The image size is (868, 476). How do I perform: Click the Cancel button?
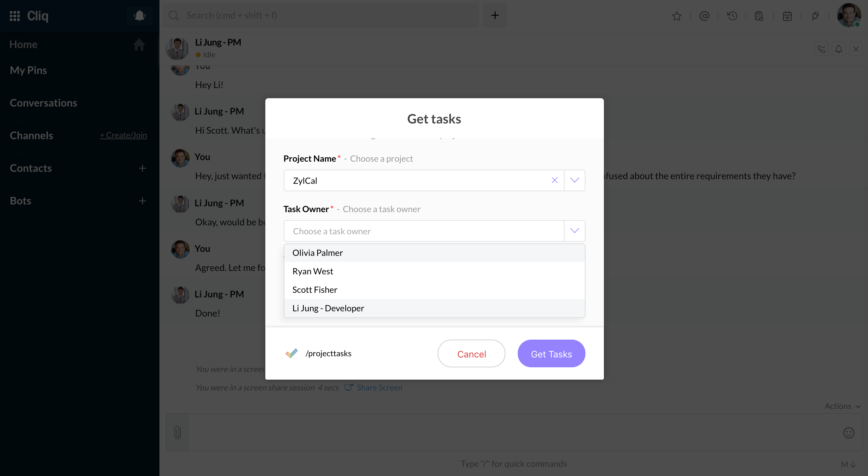tap(471, 354)
